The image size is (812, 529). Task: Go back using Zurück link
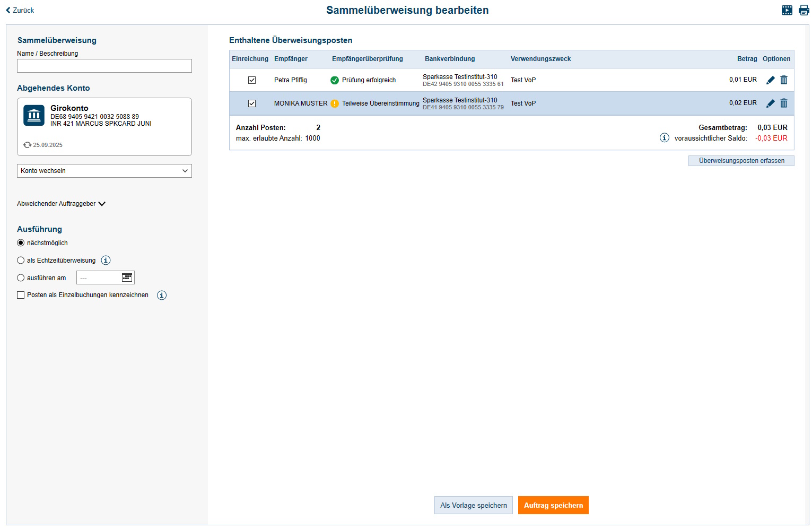tap(20, 10)
